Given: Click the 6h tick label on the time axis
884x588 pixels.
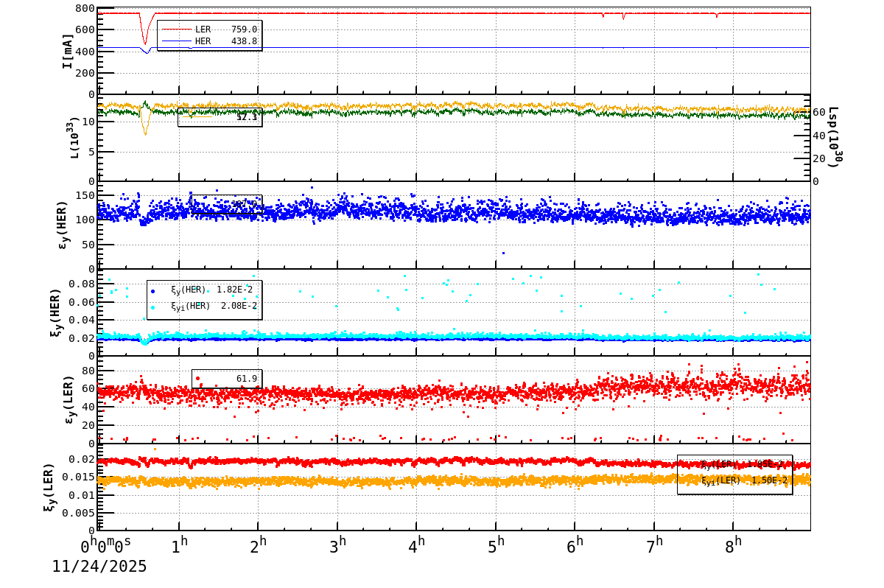Looking at the screenshot, I should pyautogui.click(x=575, y=546).
